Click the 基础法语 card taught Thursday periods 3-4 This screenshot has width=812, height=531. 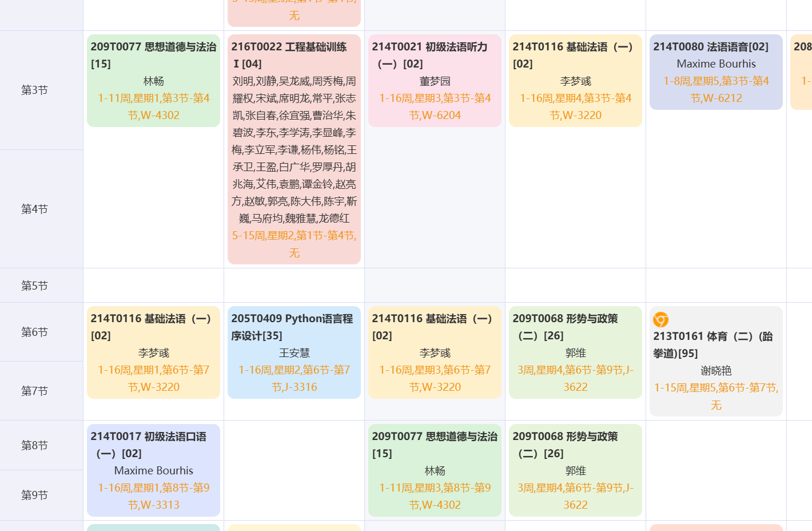575,81
